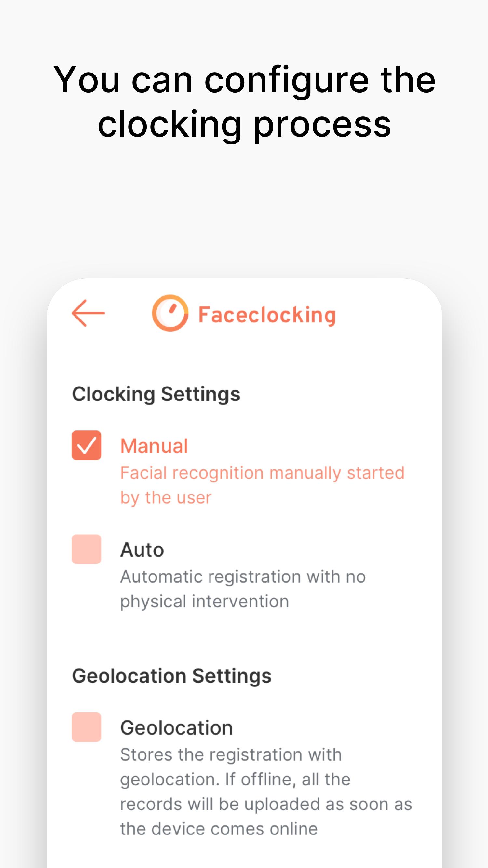Tap 'by the user' orange text
This screenshot has width=488, height=868.
(x=166, y=498)
